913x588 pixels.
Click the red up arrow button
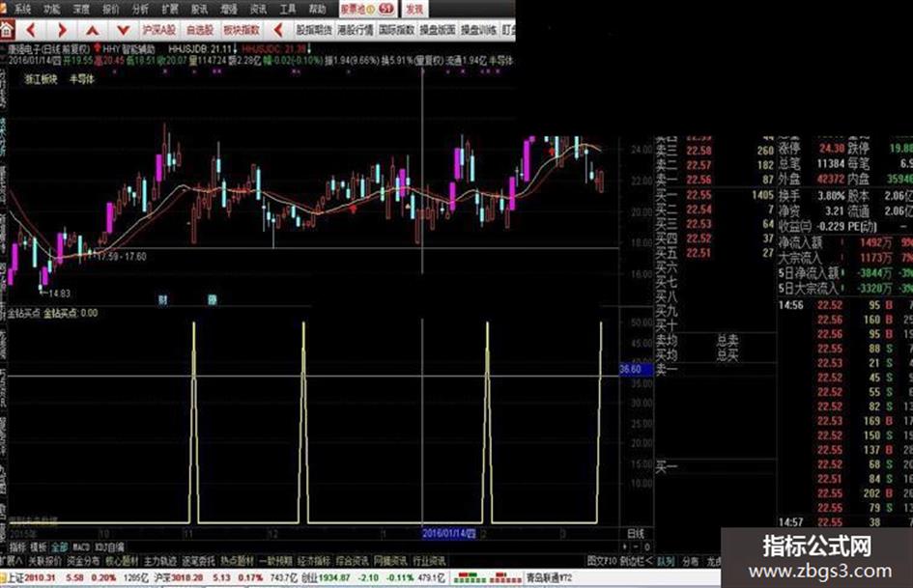(93, 30)
